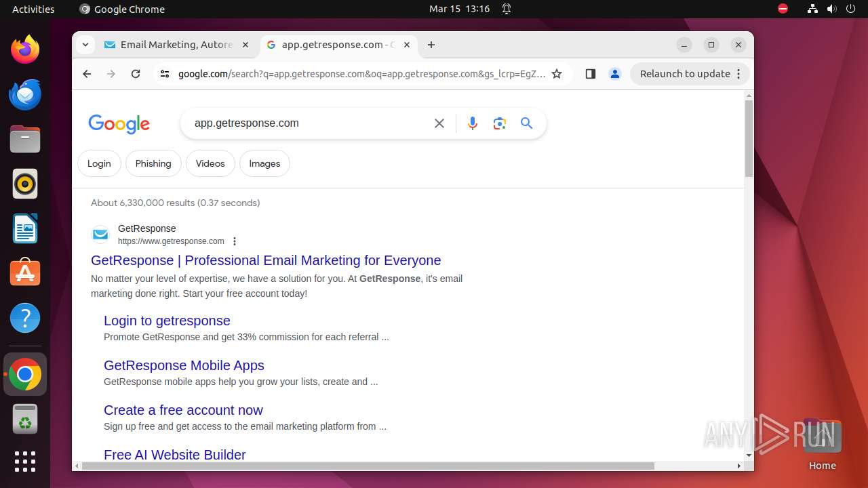Open the volume icon in system tray

tap(832, 9)
